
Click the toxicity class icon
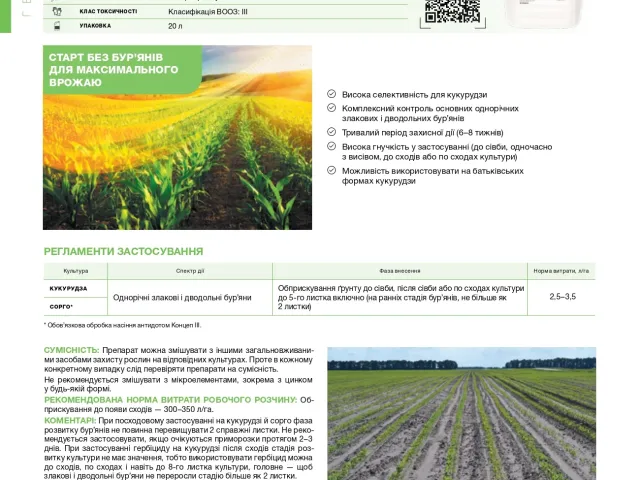point(57,11)
